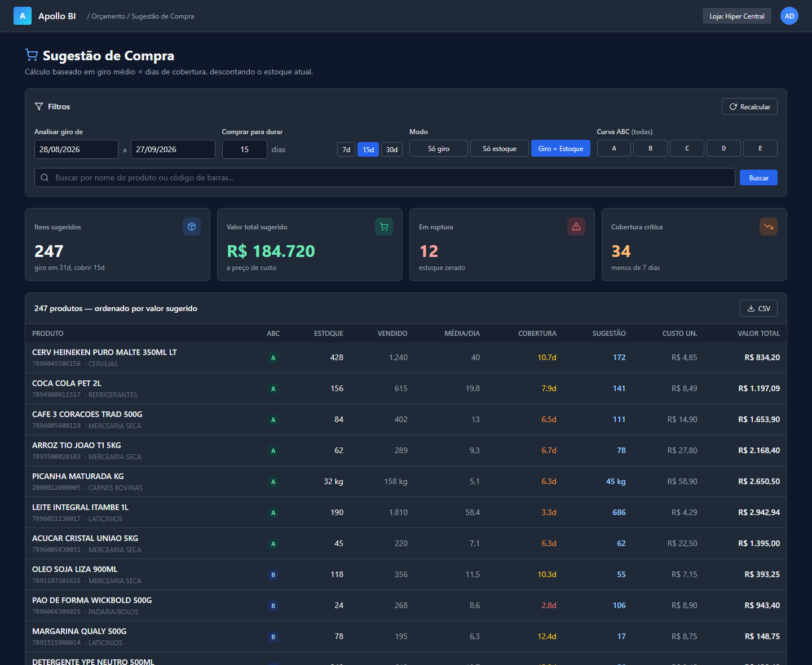Select the 30d coverage preset
812x665 pixels.
coord(392,149)
